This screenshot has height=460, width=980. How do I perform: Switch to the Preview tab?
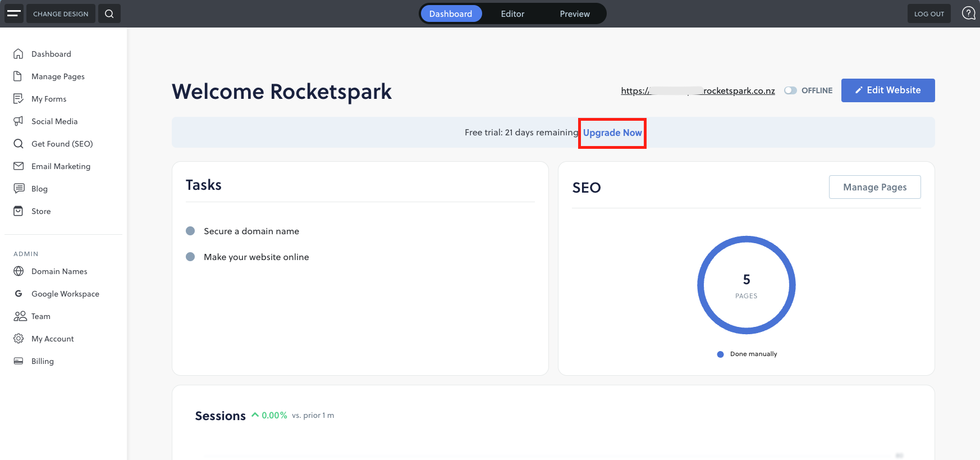[575, 13]
